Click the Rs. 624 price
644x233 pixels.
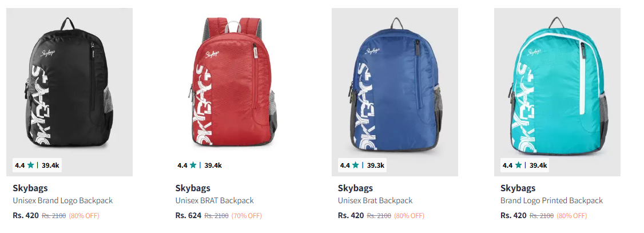pos(188,216)
